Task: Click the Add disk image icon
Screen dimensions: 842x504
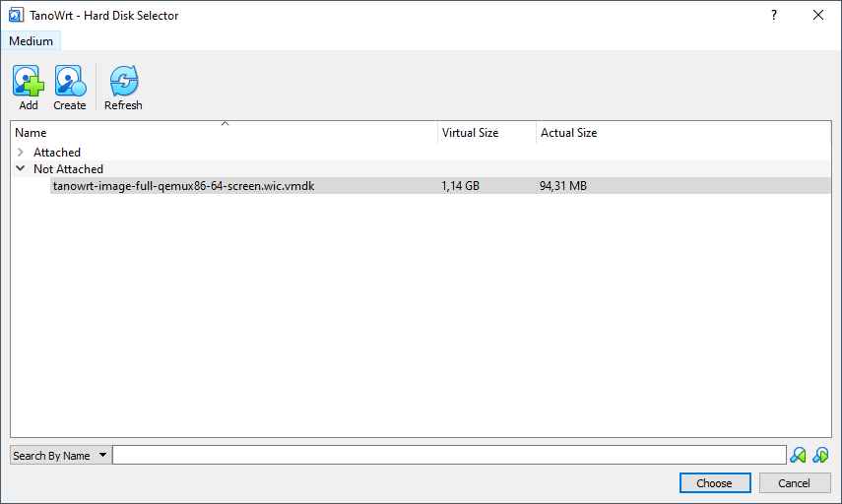Action: 28,81
